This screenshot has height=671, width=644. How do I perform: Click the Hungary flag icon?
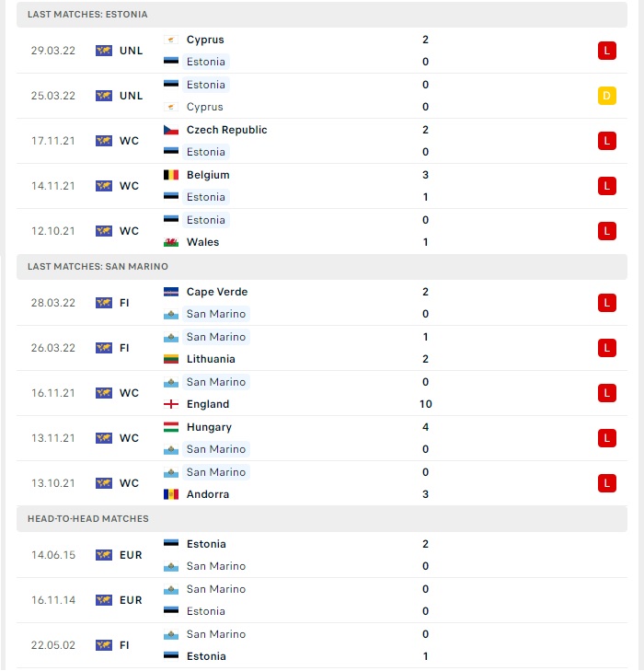171,427
